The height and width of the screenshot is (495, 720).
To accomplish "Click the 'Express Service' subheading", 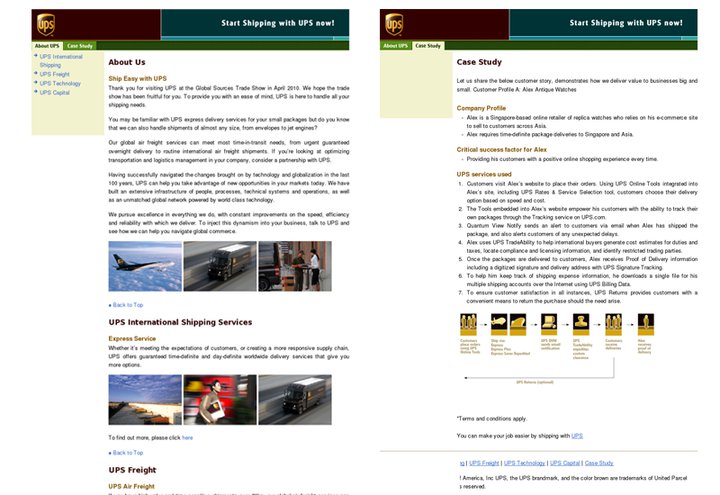I will point(132,338).
